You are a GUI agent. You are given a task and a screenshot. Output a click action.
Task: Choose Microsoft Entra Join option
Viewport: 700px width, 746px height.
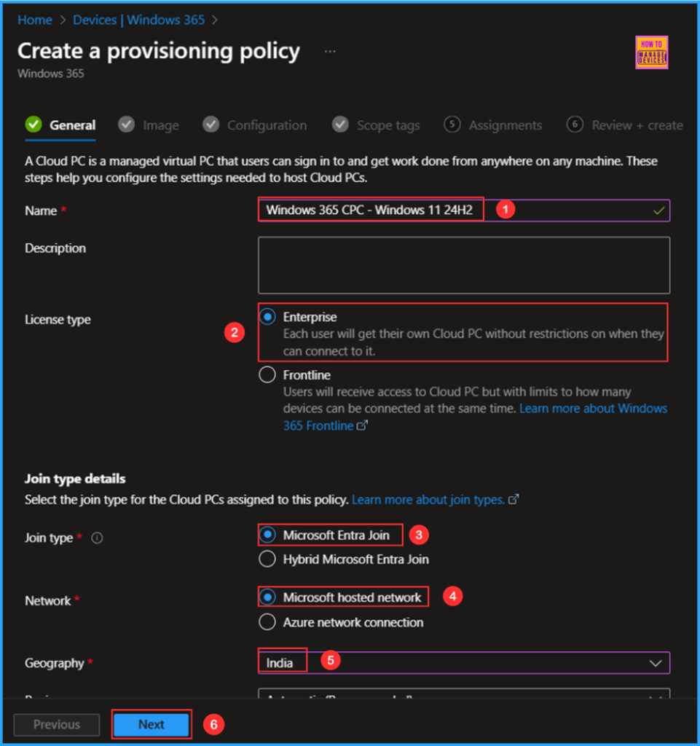pos(267,535)
